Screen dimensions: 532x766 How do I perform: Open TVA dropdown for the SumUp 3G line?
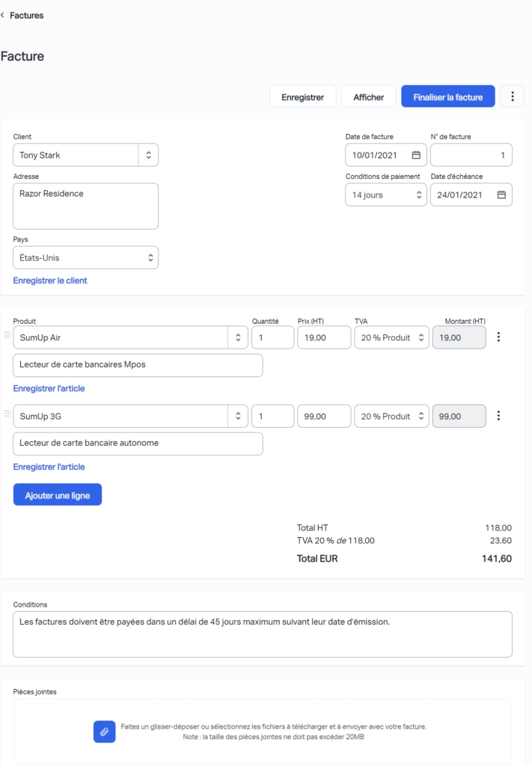(x=392, y=416)
